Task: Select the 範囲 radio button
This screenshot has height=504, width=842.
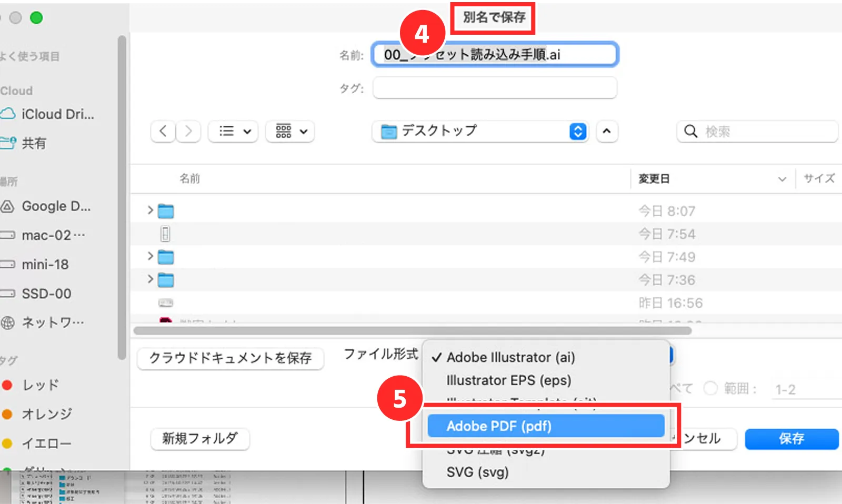Action: [x=710, y=388]
